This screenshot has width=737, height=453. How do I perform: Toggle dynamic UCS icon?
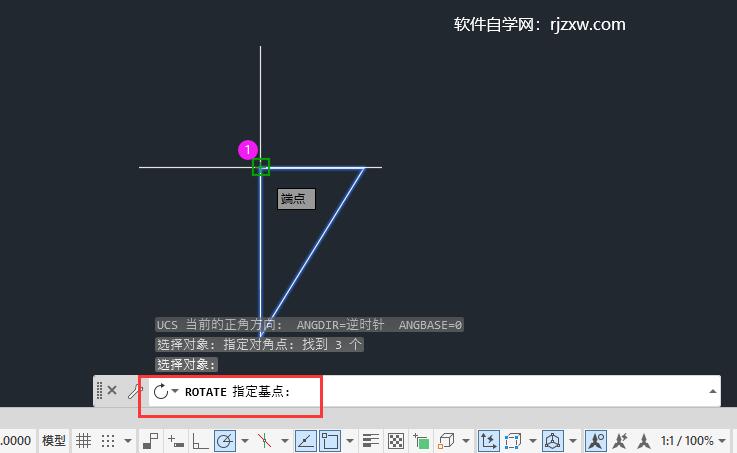pyautogui.click(x=488, y=441)
